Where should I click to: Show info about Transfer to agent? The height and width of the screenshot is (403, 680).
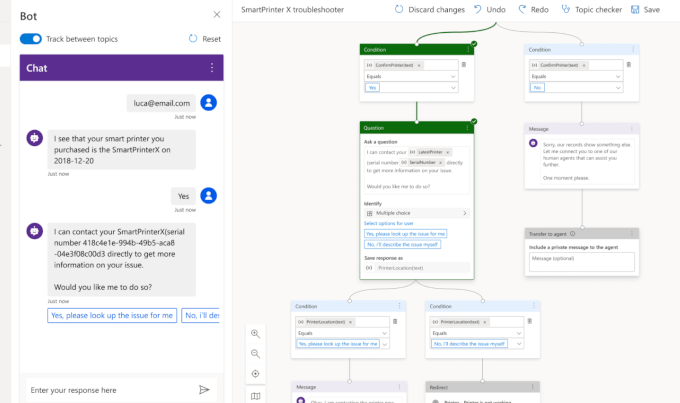(x=572, y=234)
